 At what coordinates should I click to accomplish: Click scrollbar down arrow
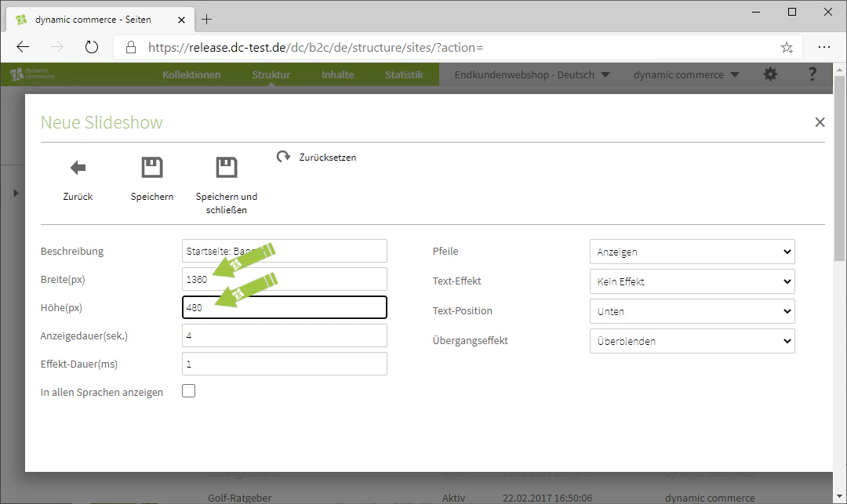(839, 496)
